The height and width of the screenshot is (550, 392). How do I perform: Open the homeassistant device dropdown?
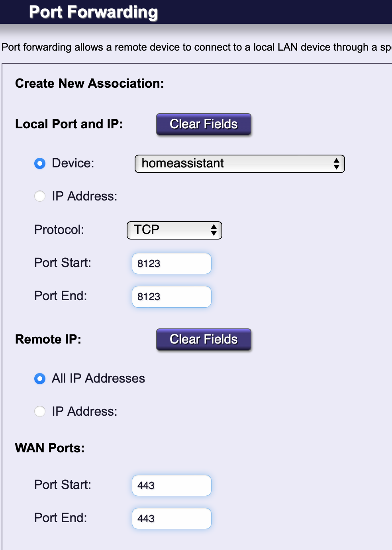pyautogui.click(x=239, y=164)
